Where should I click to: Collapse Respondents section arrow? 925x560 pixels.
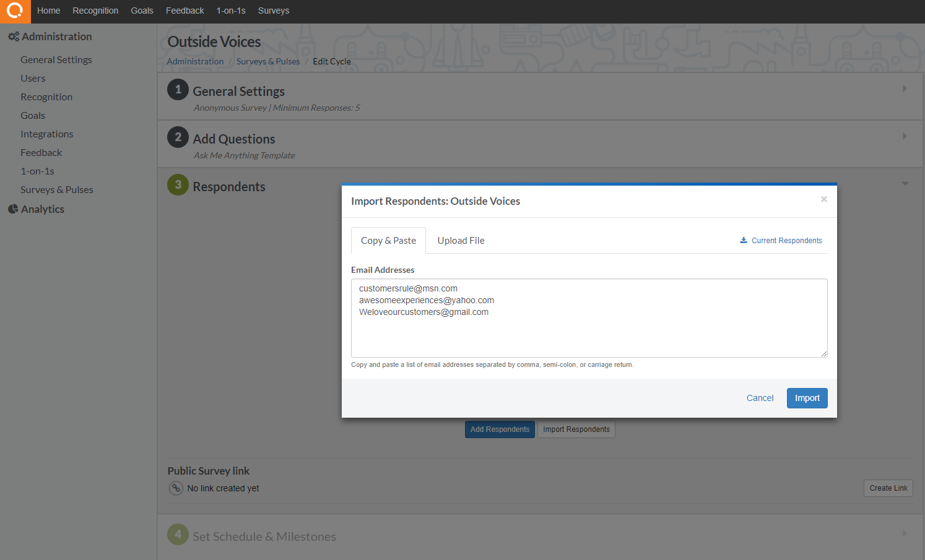click(905, 184)
